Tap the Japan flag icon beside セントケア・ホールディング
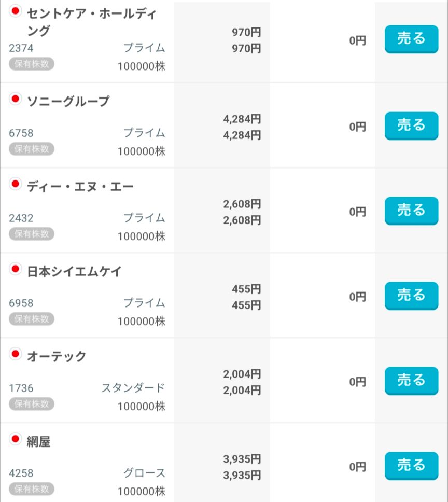This screenshot has height=502, width=448. pyautogui.click(x=16, y=11)
